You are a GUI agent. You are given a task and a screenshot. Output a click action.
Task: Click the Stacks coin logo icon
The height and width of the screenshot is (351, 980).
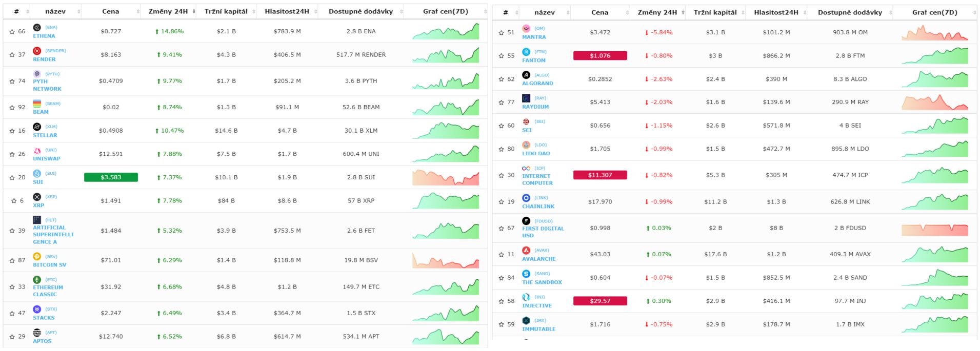tap(37, 309)
